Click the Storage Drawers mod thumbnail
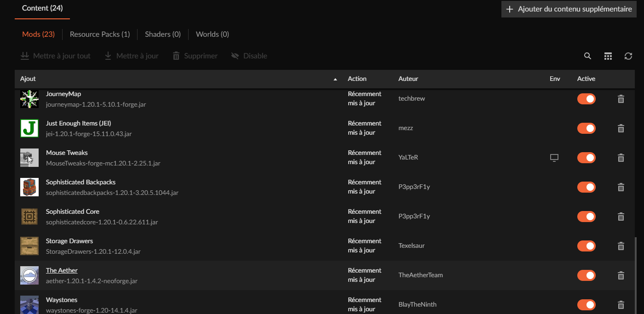Screen dimensions: 644x314 tap(29, 246)
